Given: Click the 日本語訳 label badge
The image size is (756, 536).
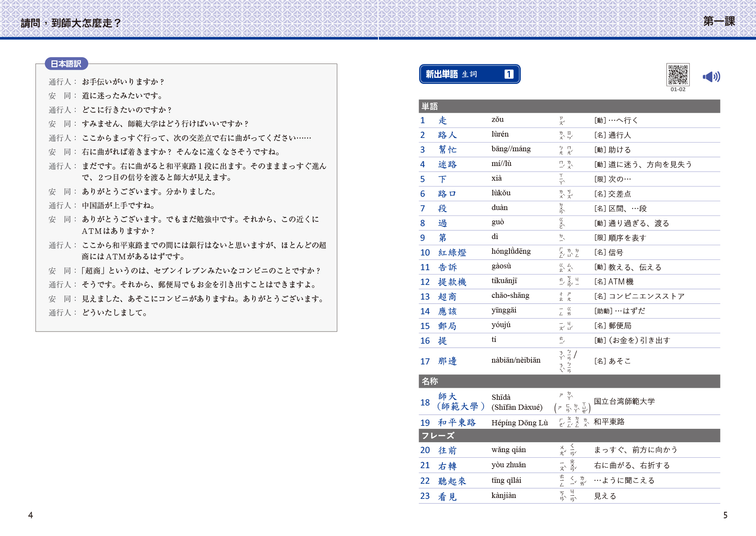Looking at the screenshot, I should point(66,64).
